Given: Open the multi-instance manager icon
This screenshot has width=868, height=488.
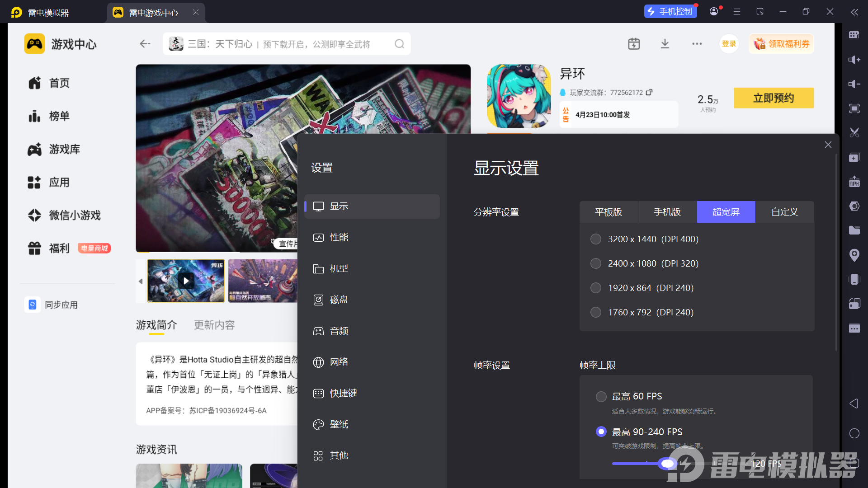Looking at the screenshot, I should coord(854,157).
